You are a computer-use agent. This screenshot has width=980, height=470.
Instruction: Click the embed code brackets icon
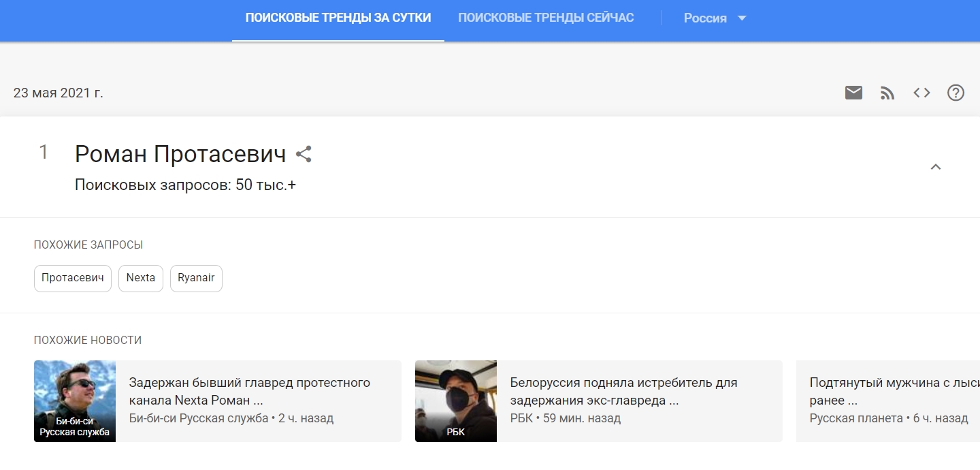coord(921,93)
